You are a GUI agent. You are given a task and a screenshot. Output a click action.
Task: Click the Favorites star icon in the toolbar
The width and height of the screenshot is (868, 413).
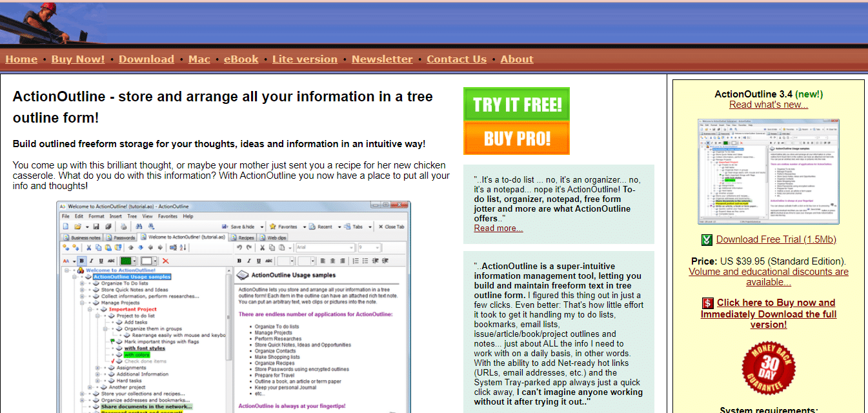273,227
